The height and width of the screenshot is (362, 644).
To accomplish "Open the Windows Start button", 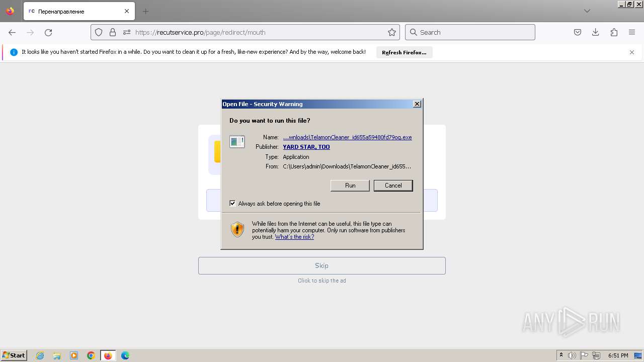I will click(14, 355).
